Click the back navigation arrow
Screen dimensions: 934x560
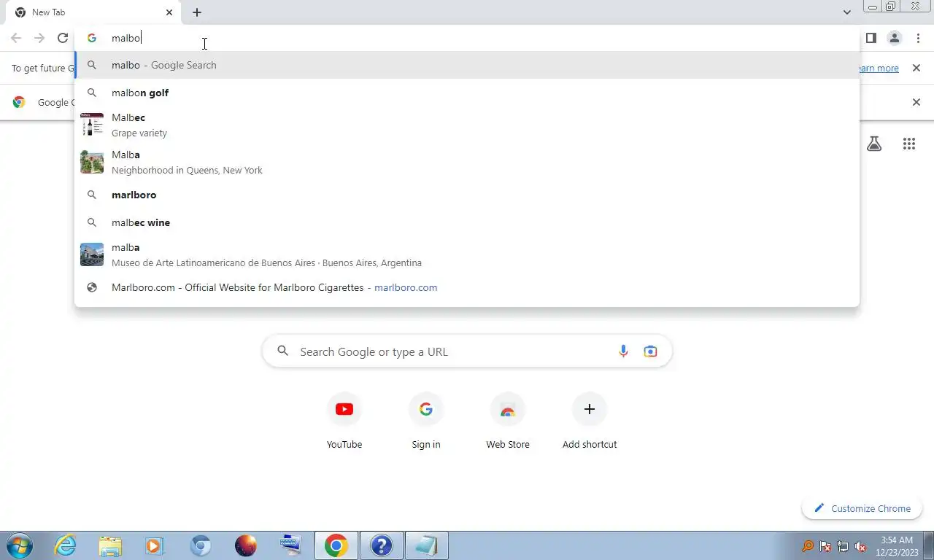pos(16,38)
